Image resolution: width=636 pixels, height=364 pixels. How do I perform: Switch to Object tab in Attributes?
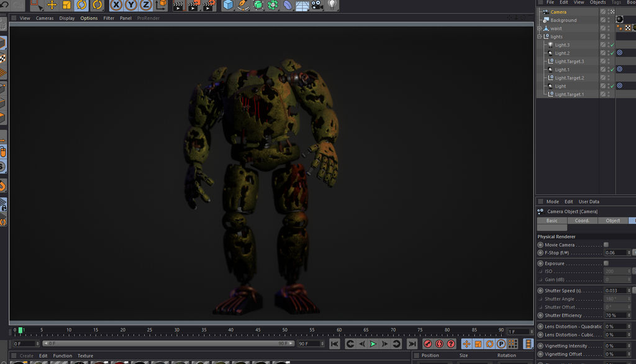click(613, 221)
